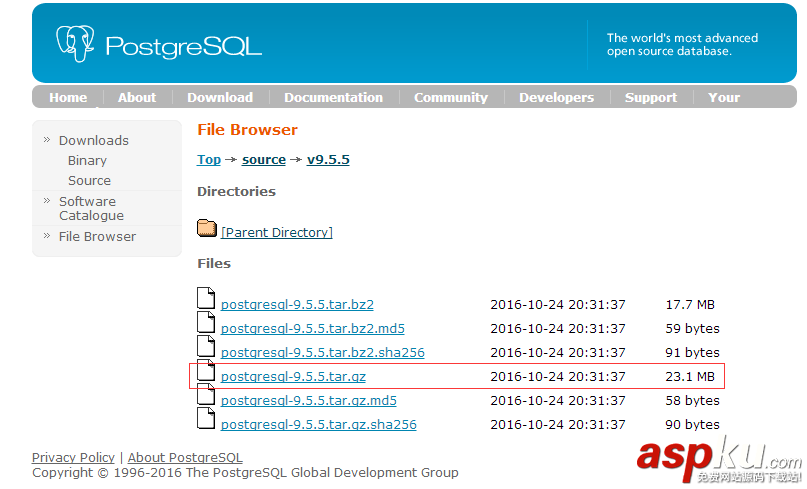The width and height of the screenshot is (807, 489).
Task: Open postgresql-9.5.5.tar.bz2.sha256 link
Action: point(323,353)
